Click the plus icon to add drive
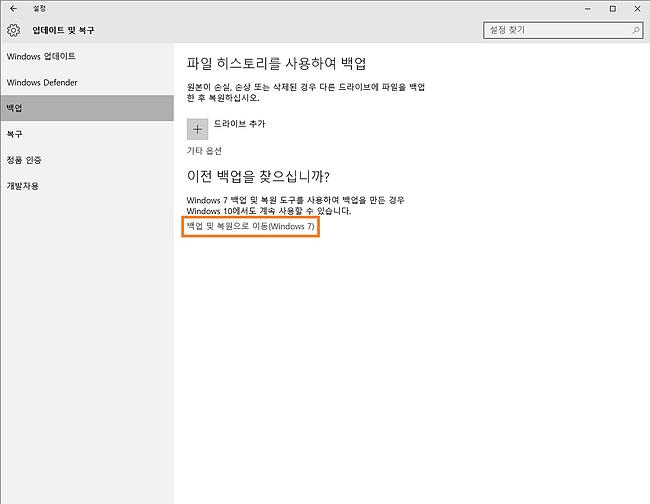Screen dimensions: 650x504 tap(197, 129)
